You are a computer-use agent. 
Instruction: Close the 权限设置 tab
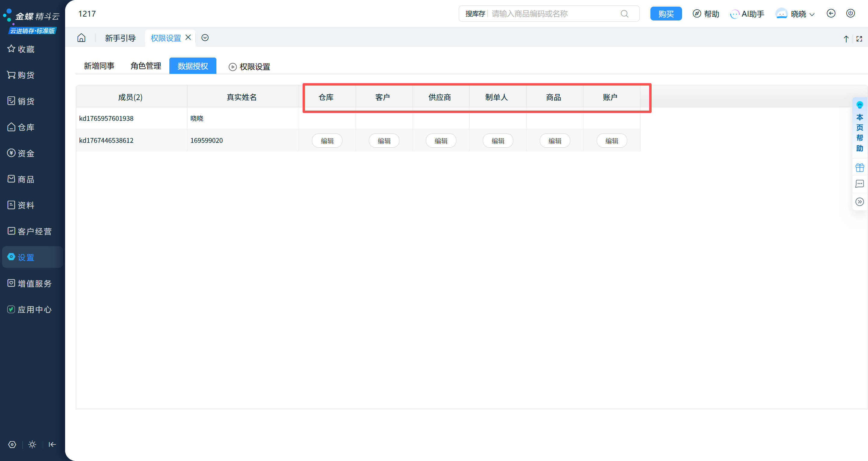pos(188,37)
